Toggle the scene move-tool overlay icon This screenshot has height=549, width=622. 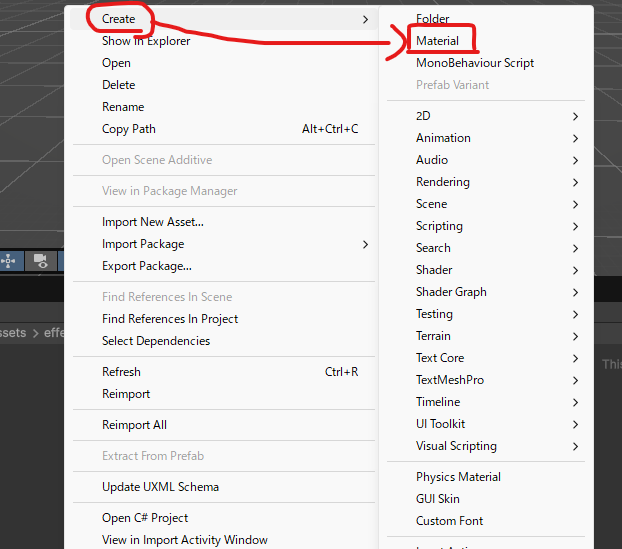[x=9, y=260]
